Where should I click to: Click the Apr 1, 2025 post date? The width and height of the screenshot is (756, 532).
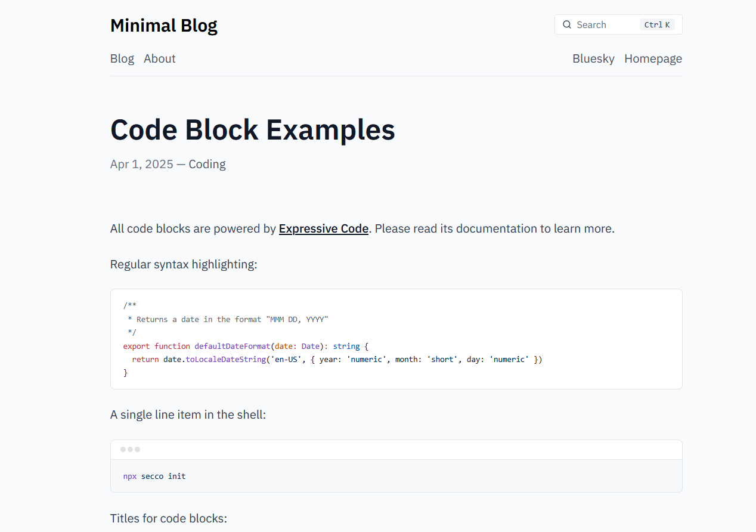(x=141, y=163)
